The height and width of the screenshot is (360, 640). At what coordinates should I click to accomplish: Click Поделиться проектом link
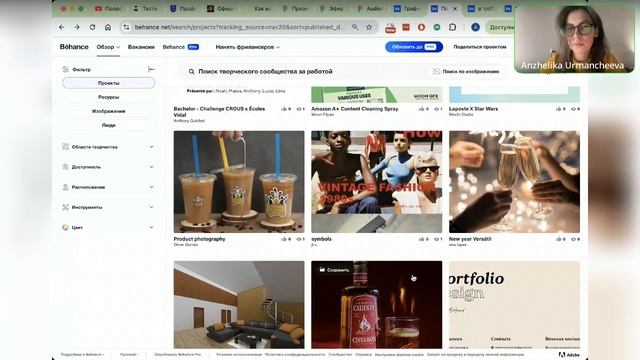point(480,47)
